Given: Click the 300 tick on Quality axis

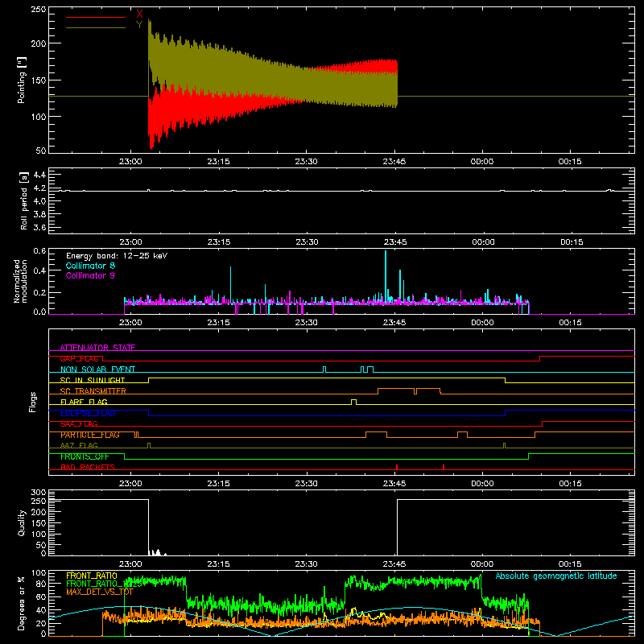Looking at the screenshot, I should [x=39, y=493].
